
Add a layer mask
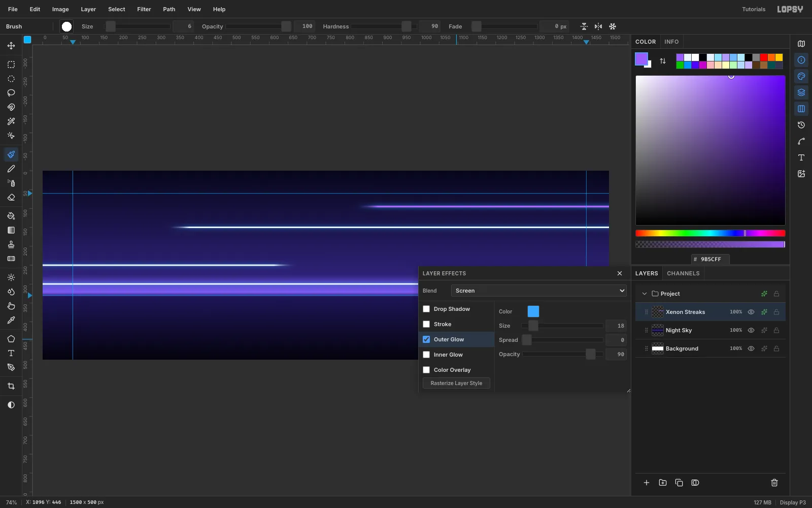pyautogui.click(x=695, y=483)
